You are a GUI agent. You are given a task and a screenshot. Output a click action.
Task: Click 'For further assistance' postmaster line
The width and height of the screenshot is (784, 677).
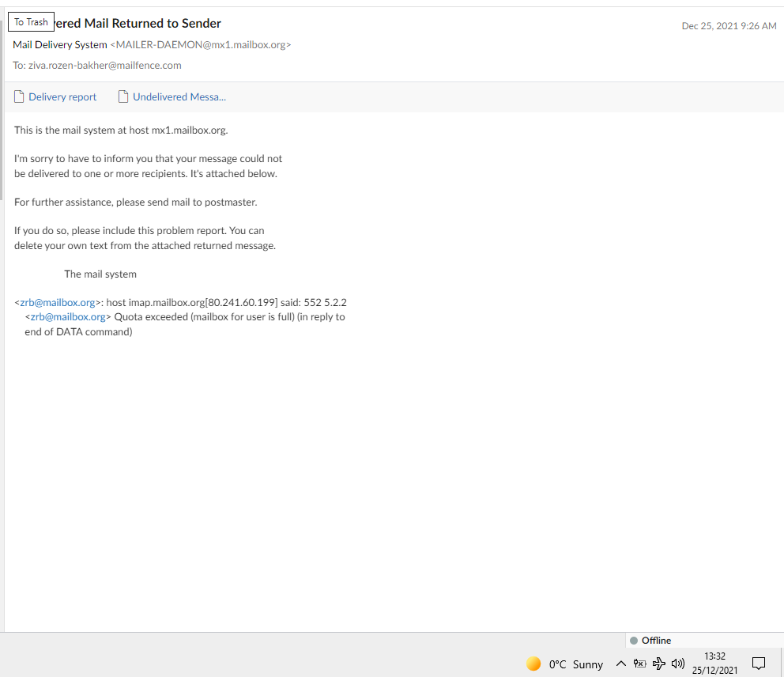(135, 202)
